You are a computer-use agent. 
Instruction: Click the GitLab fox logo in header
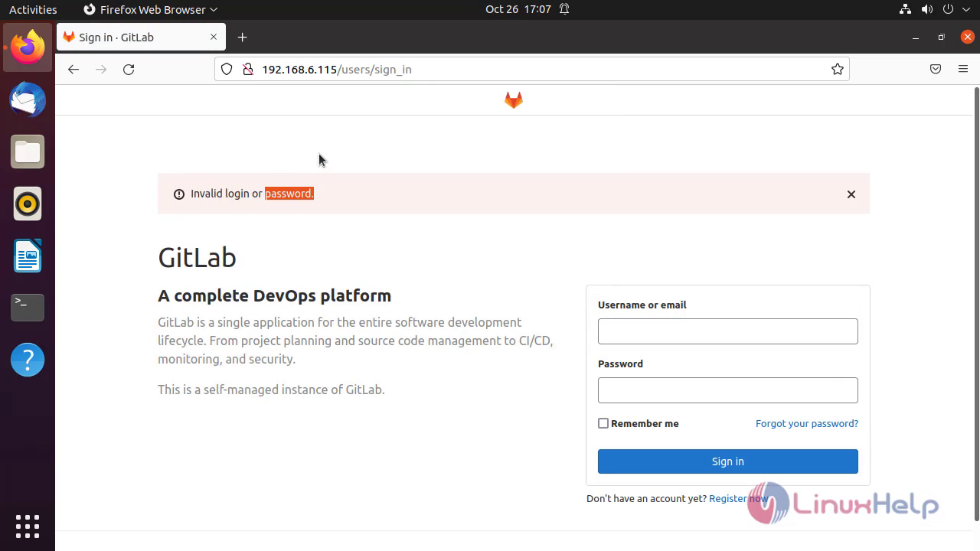[514, 100]
